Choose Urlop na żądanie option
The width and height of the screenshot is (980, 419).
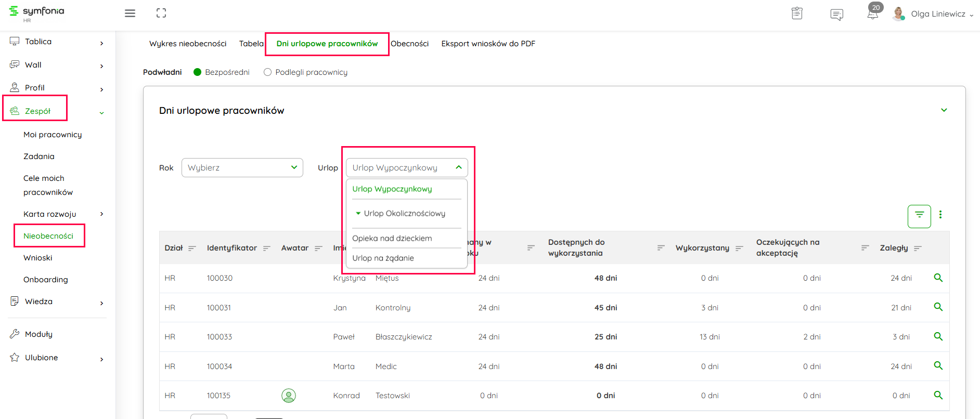pos(383,258)
